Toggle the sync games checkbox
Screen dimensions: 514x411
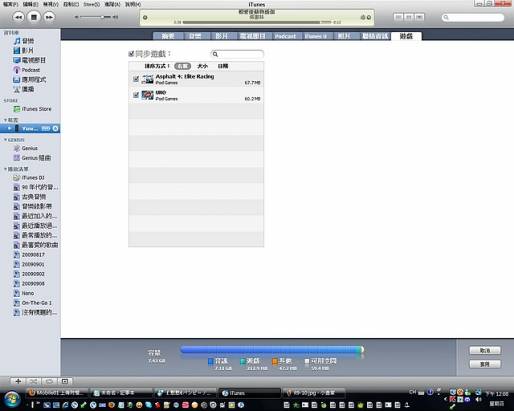coord(131,54)
